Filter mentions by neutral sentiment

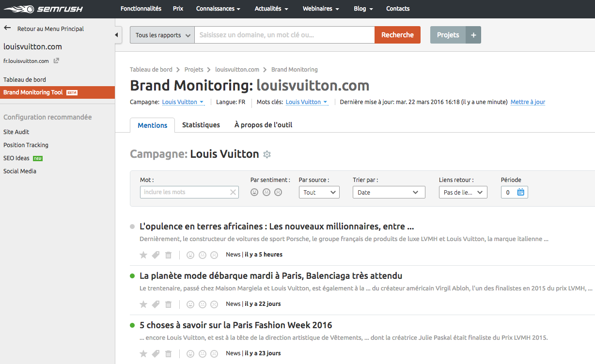point(266,192)
